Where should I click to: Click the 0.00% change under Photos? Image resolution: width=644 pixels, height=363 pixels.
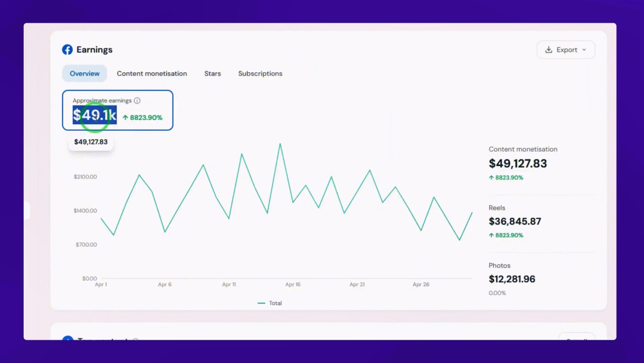pos(497,293)
